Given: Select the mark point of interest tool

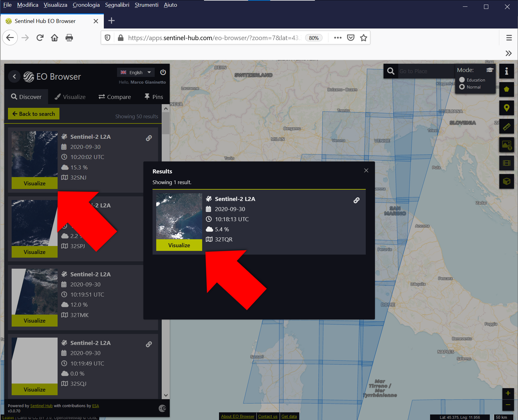Looking at the screenshot, I should (x=506, y=108).
